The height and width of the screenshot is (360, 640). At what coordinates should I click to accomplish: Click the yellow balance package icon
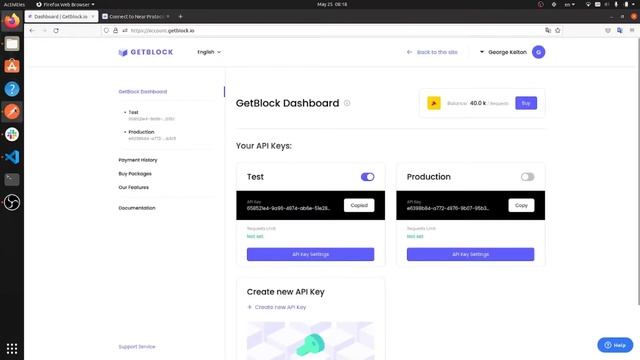coord(434,103)
